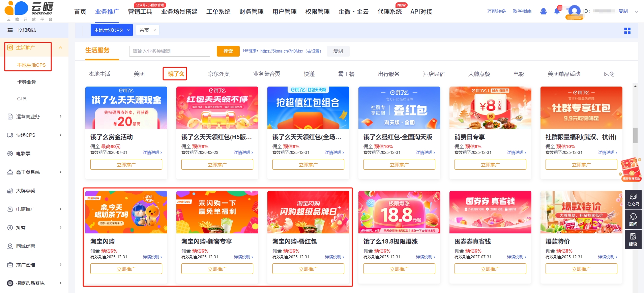The image size is (644, 293).
Task: Select CPA in sidebar
Action: [22, 99]
